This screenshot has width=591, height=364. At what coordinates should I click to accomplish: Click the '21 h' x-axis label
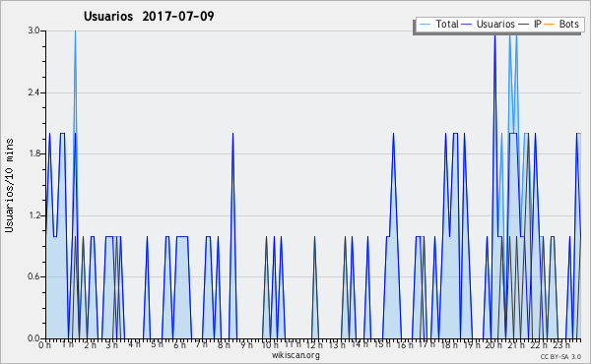pyautogui.click(x=516, y=345)
